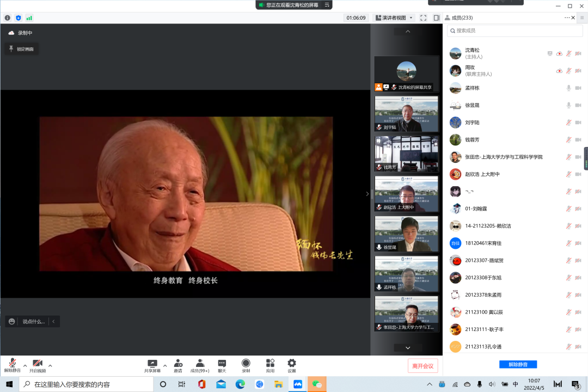Enter full screen mode icon
This screenshot has height=392, width=588.
click(x=424, y=17)
